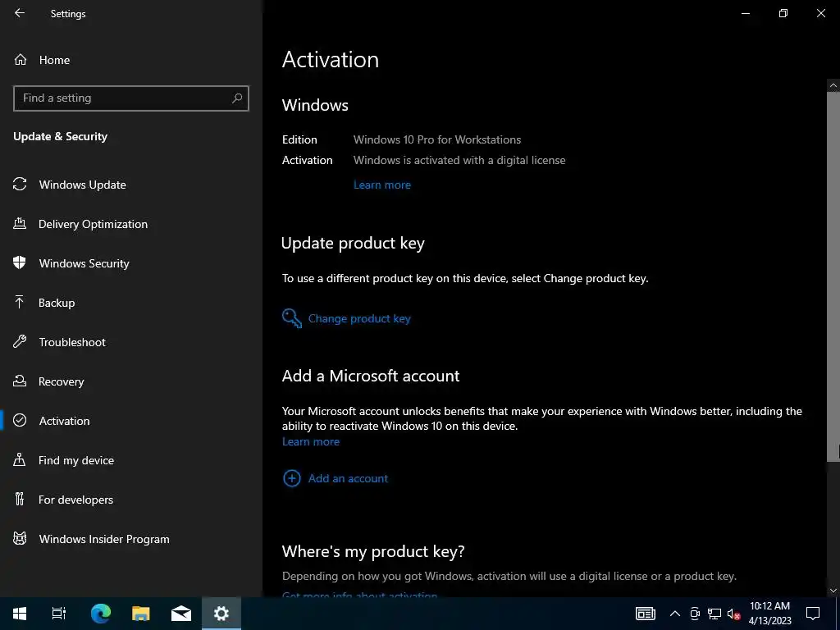Image resolution: width=840 pixels, height=630 pixels.
Task: Click the Windows Update refresh icon
Action: pos(20,185)
